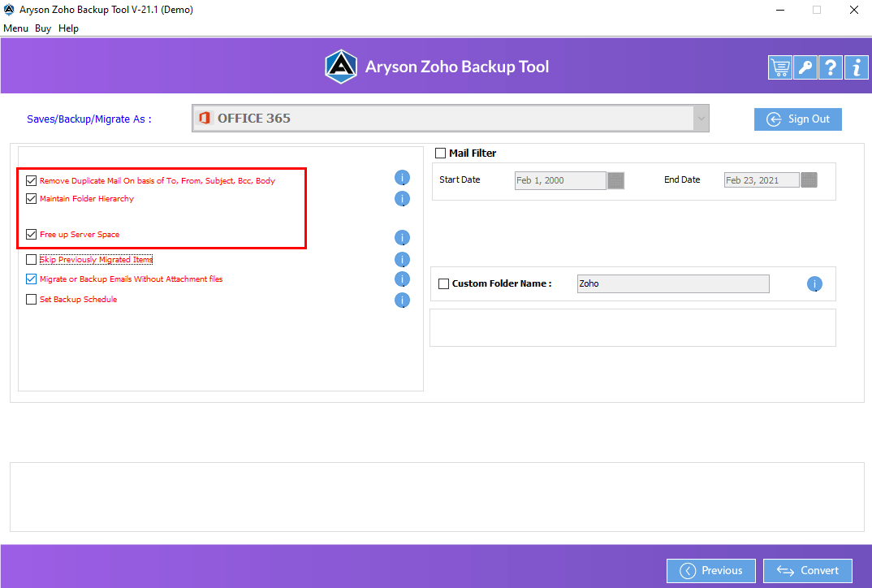Close the Aryson Zoho Backup Tool window
Viewport: 872px width, 588px height.
(853, 10)
